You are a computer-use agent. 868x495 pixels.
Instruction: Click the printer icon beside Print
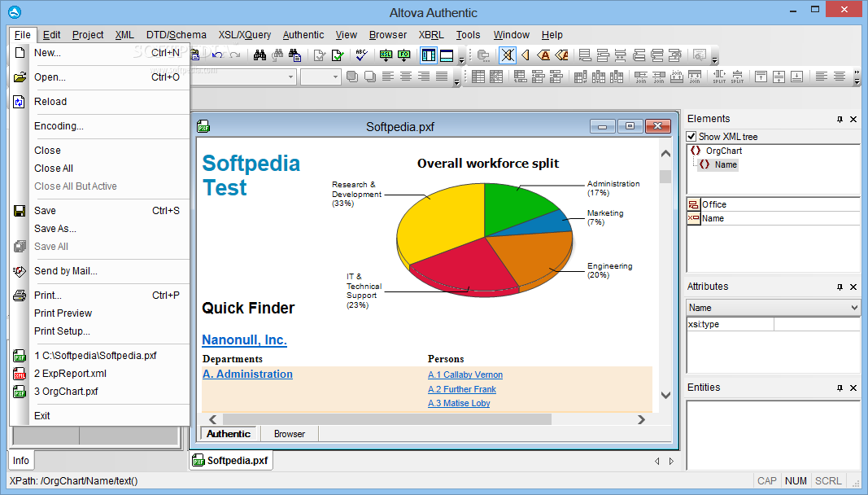pos(20,296)
